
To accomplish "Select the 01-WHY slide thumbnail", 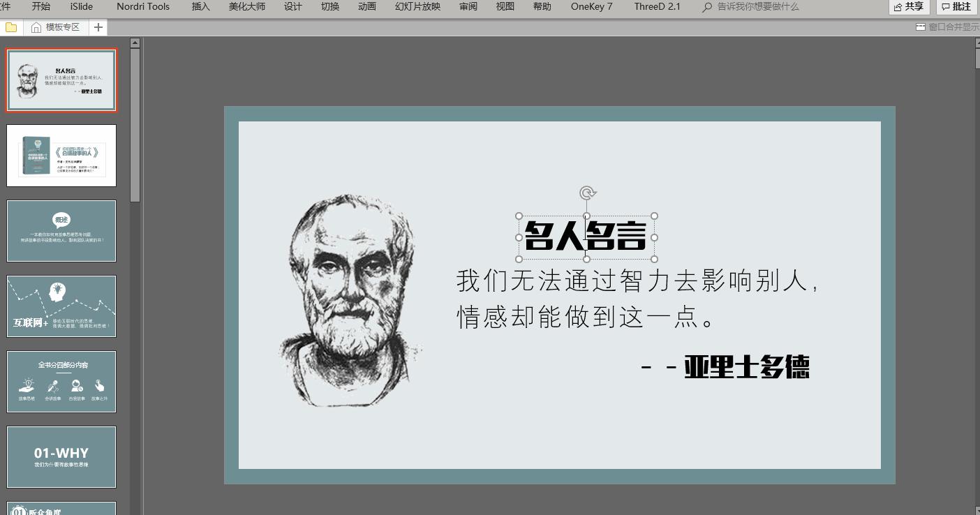I will pyautogui.click(x=61, y=456).
